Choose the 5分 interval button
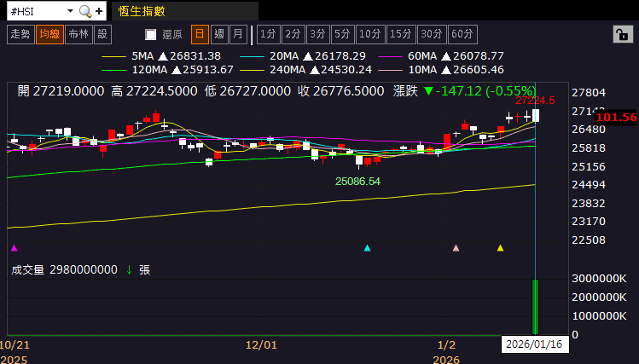 [x=342, y=34]
